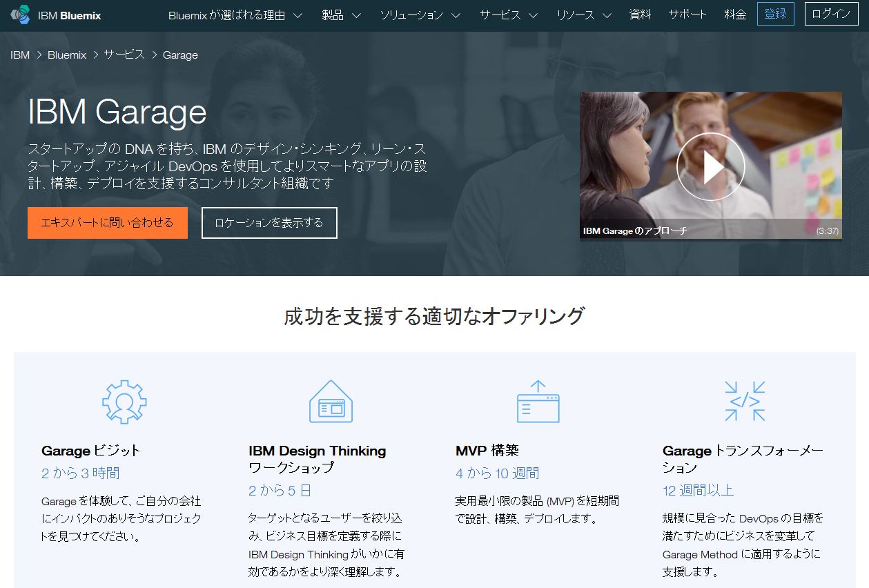Play the IBM Garage approach video

tap(710, 166)
